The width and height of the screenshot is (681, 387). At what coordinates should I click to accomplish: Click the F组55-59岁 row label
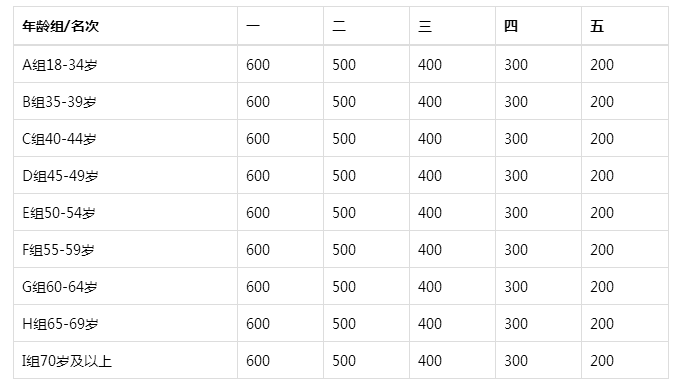coord(59,250)
